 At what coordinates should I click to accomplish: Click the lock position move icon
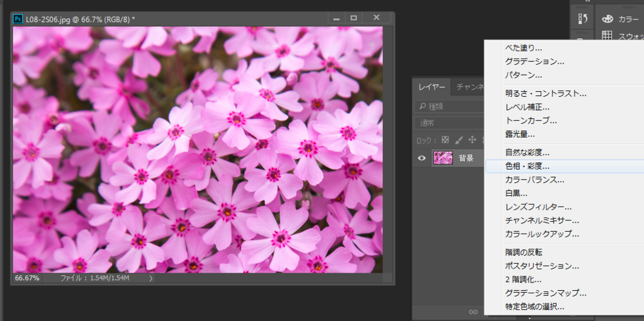tap(472, 140)
